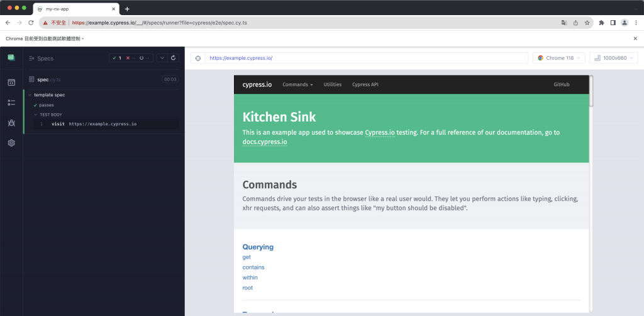Screen dimensions: 644x316
Task: Click the spec file document icon
Action: (x=31, y=79)
